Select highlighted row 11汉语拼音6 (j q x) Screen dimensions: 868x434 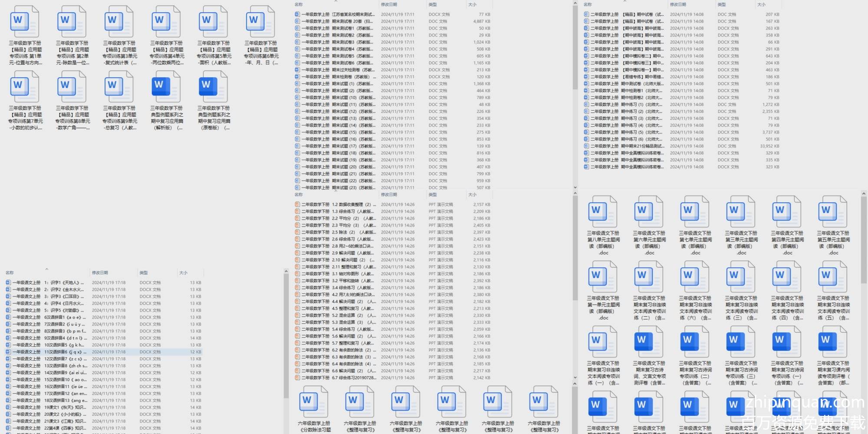coord(65,352)
